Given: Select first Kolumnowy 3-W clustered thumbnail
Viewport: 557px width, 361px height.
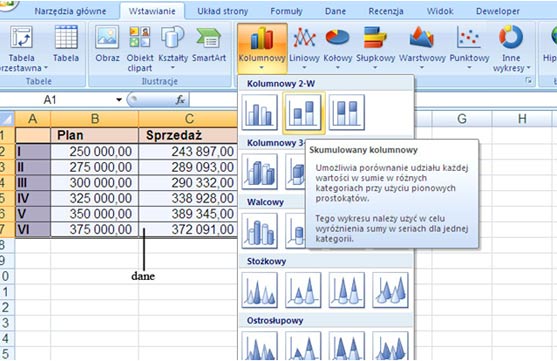Looking at the screenshot, I should pyautogui.click(x=260, y=172).
